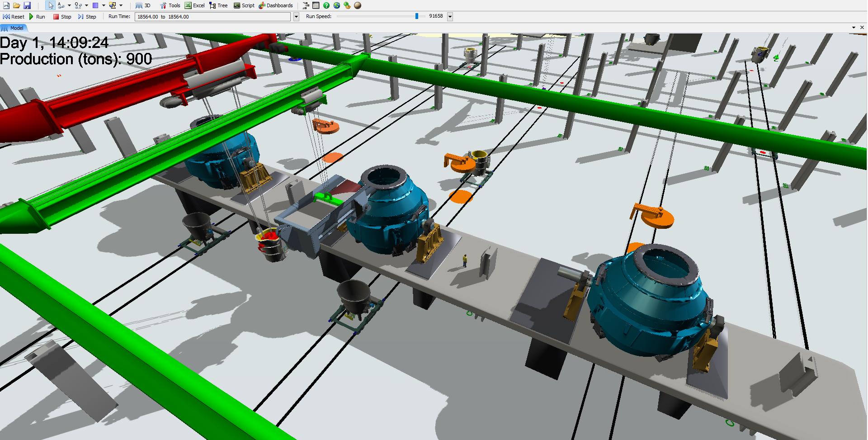Image resolution: width=868 pixels, height=440 pixels.
Task: Open the model tab list chevron
Action: coord(853,27)
